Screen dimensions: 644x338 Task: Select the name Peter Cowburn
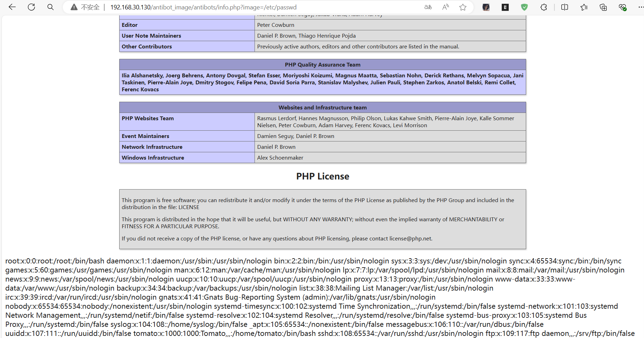coord(276,25)
